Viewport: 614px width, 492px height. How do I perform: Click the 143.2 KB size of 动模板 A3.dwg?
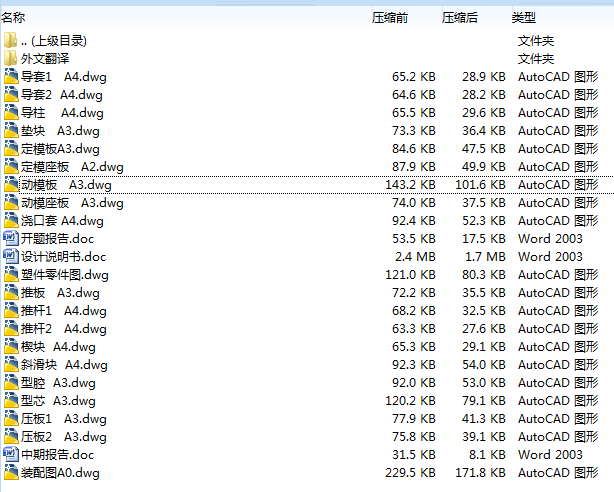point(410,184)
